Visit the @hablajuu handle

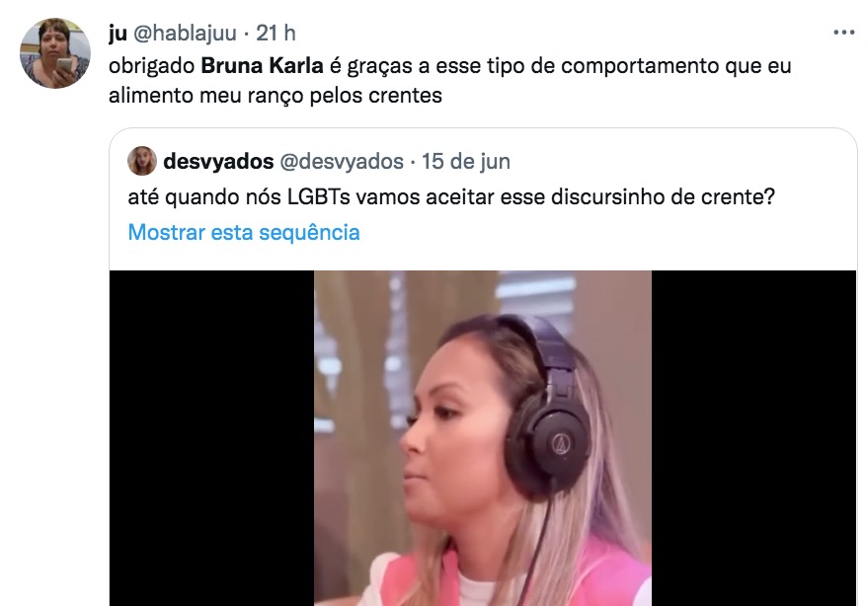point(186,34)
